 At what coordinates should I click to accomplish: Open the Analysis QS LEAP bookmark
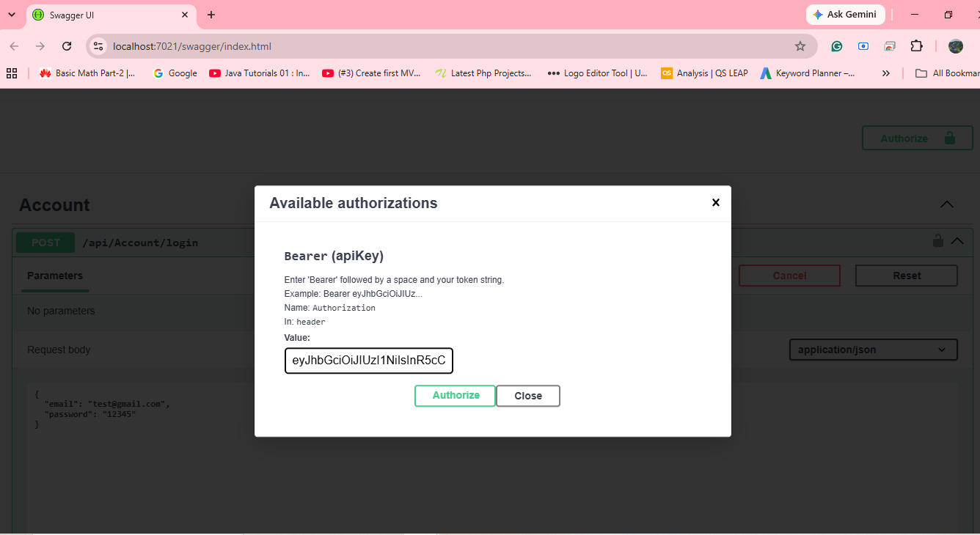pyautogui.click(x=704, y=73)
